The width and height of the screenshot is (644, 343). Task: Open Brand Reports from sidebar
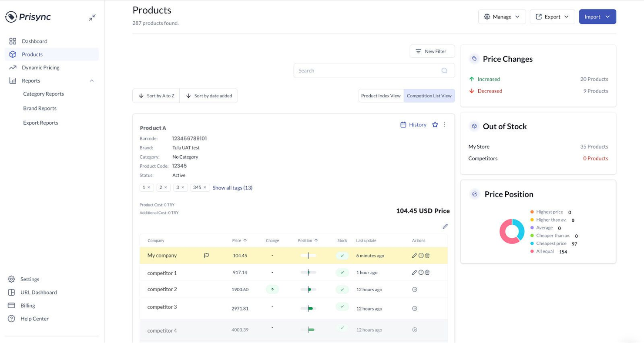click(x=40, y=108)
